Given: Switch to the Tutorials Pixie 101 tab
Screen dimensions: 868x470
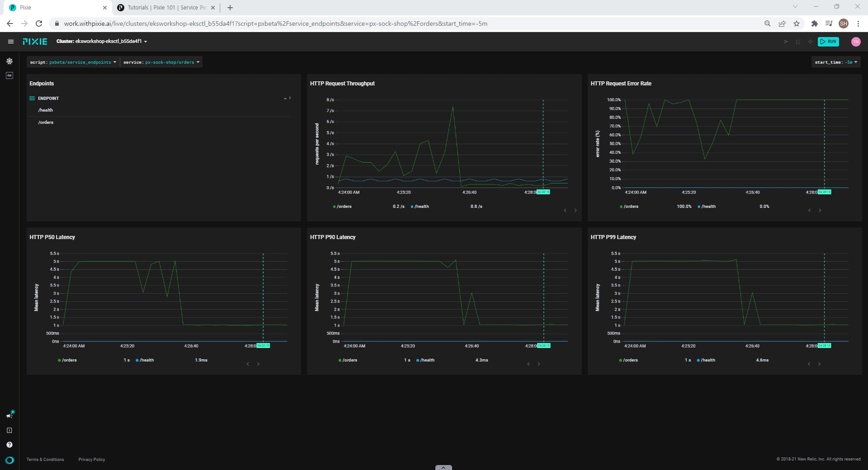Looking at the screenshot, I should 165,8.
